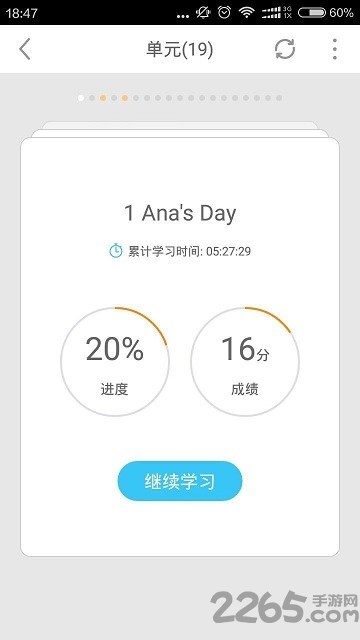The height and width of the screenshot is (640, 360).
Task: Tap the muted notification bell icon
Action: 202,13
